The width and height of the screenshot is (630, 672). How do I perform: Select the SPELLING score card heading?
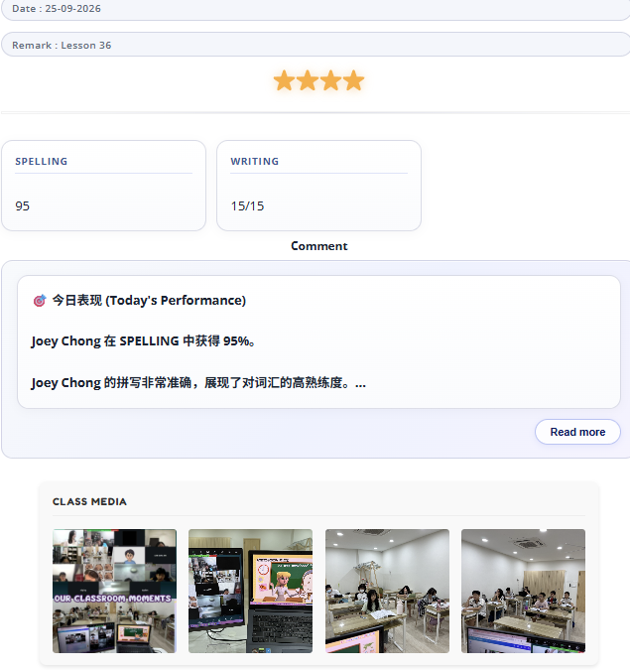coord(41,162)
